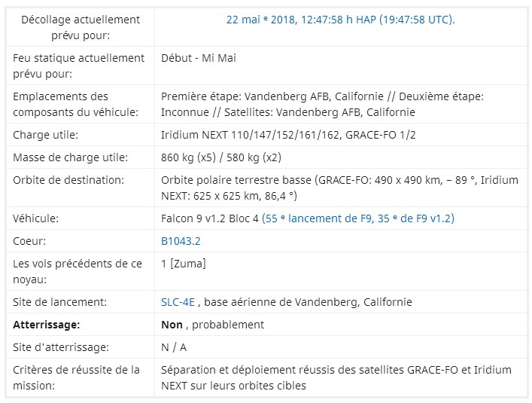The image size is (532, 403).
Task: Click the bold 'Non' landing value
Action: tap(172, 325)
